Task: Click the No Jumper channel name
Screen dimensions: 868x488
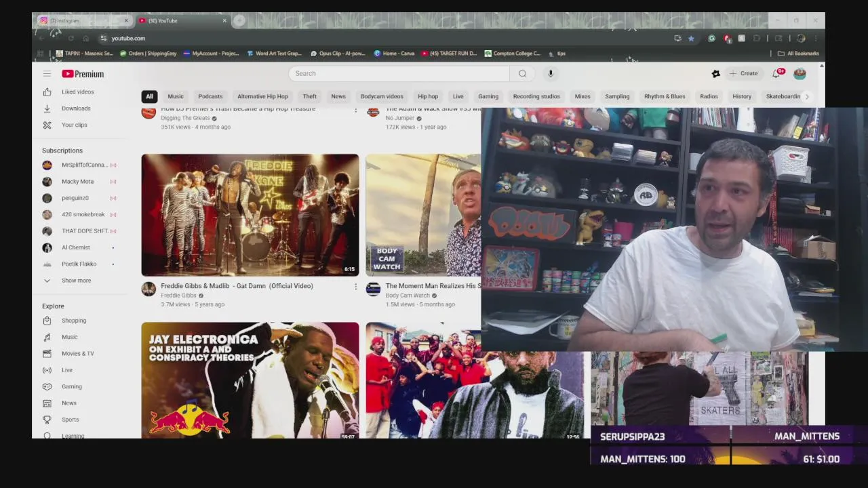Action: click(x=400, y=118)
